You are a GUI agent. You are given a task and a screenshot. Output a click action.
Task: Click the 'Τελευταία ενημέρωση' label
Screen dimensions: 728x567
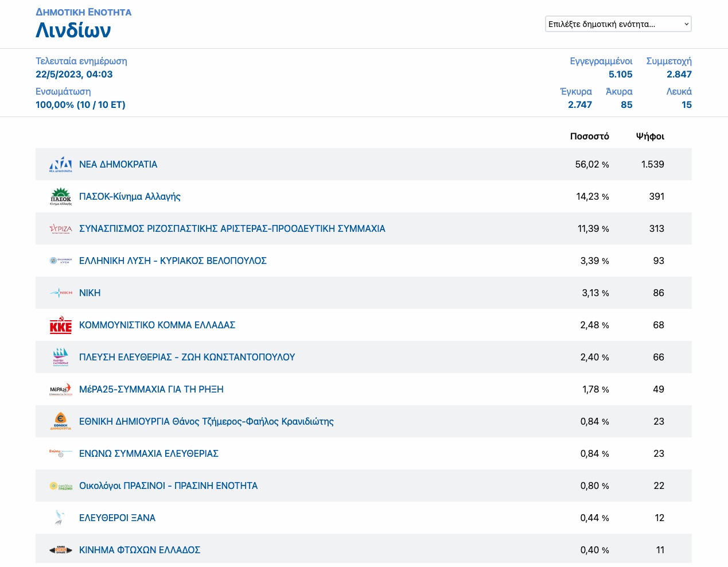pyautogui.click(x=81, y=61)
